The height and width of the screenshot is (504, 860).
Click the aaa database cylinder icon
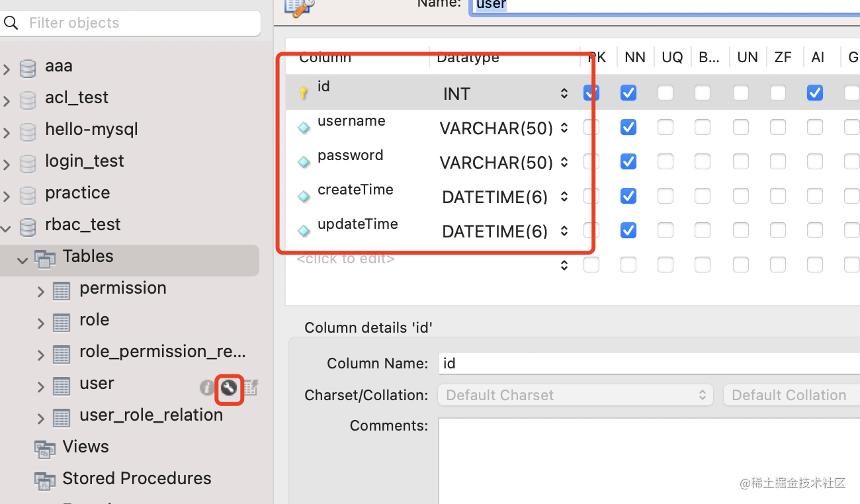coord(28,67)
